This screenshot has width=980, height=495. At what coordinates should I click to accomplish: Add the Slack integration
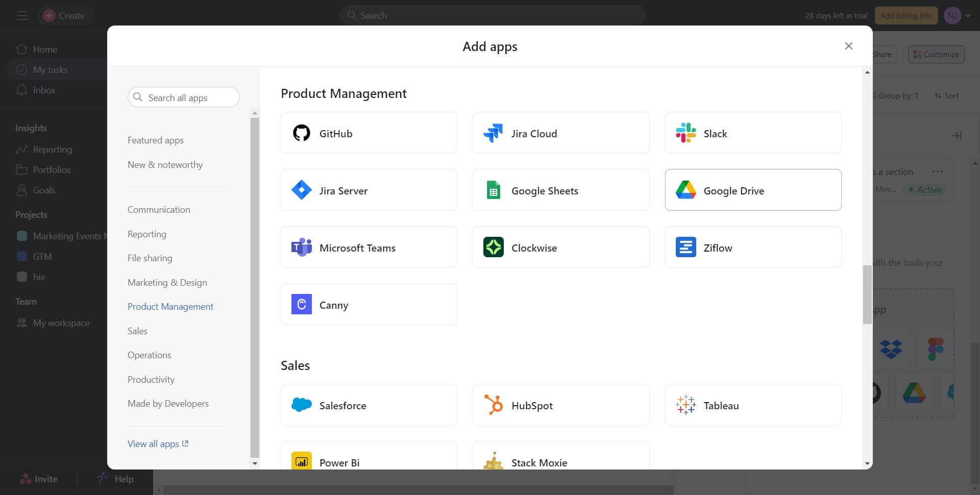752,133
